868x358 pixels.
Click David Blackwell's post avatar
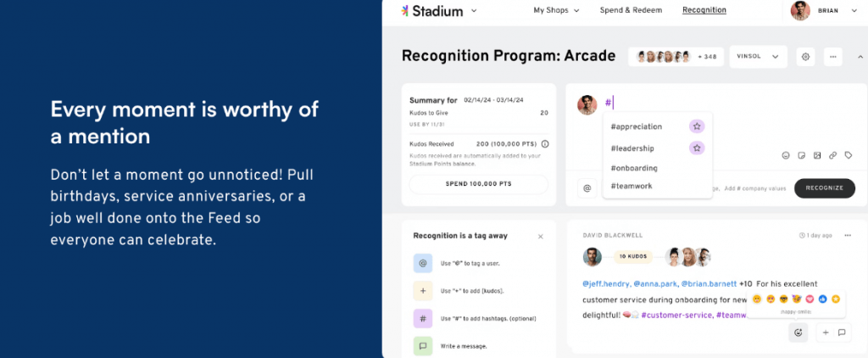pyautogui.click(x=593, y=256)
